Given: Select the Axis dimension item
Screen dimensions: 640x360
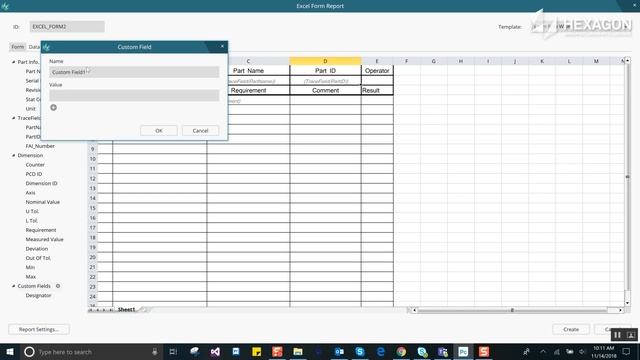Looking at the screenshot, I should 31,193.
